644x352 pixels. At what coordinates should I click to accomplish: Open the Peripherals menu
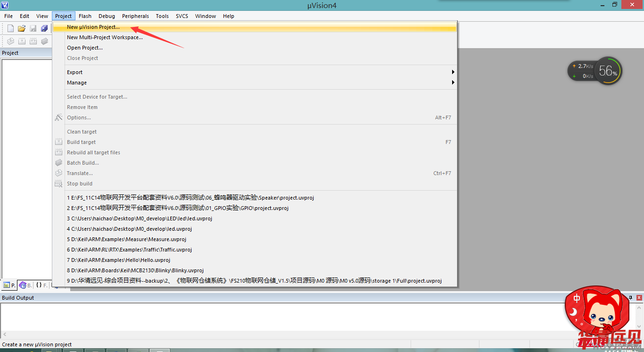coord(135,16)
